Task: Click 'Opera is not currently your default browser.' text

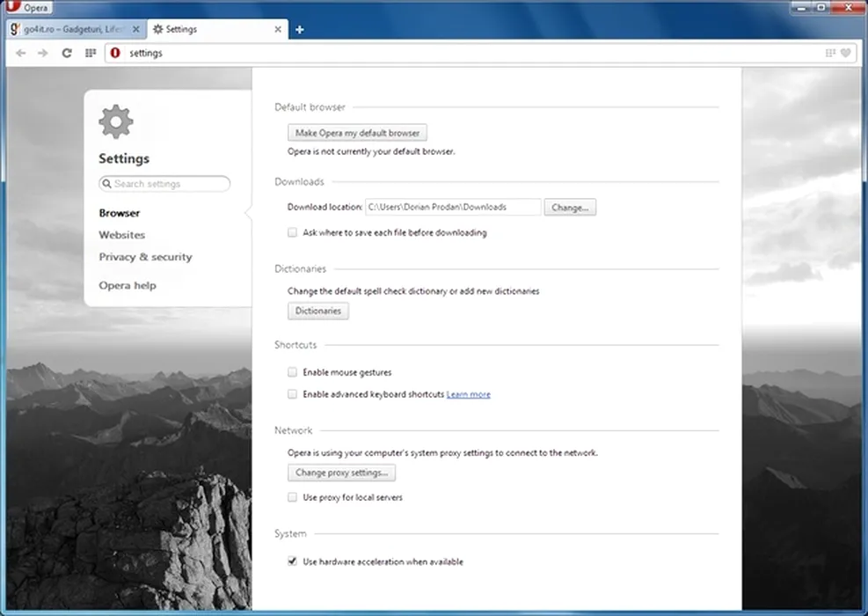Action: 371,151
